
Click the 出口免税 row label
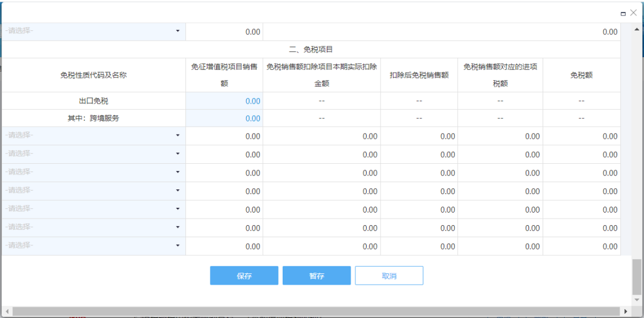click(94, 101)
